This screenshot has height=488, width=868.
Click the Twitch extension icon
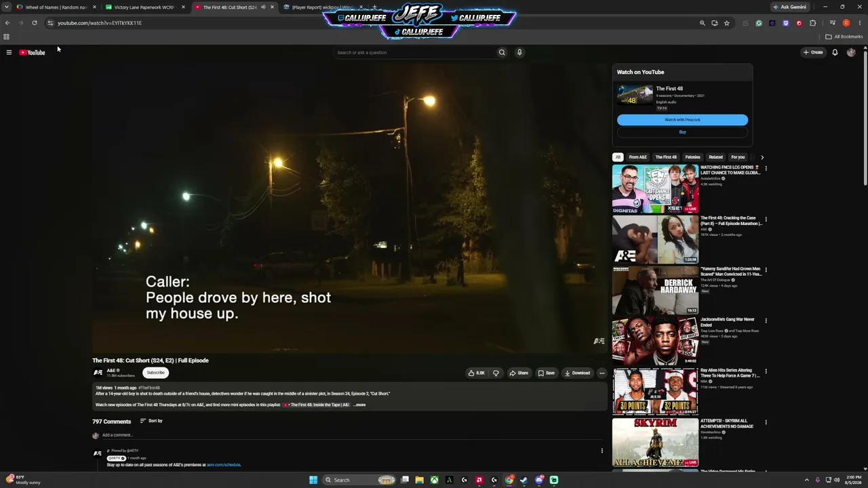click(x=786, y=23)
